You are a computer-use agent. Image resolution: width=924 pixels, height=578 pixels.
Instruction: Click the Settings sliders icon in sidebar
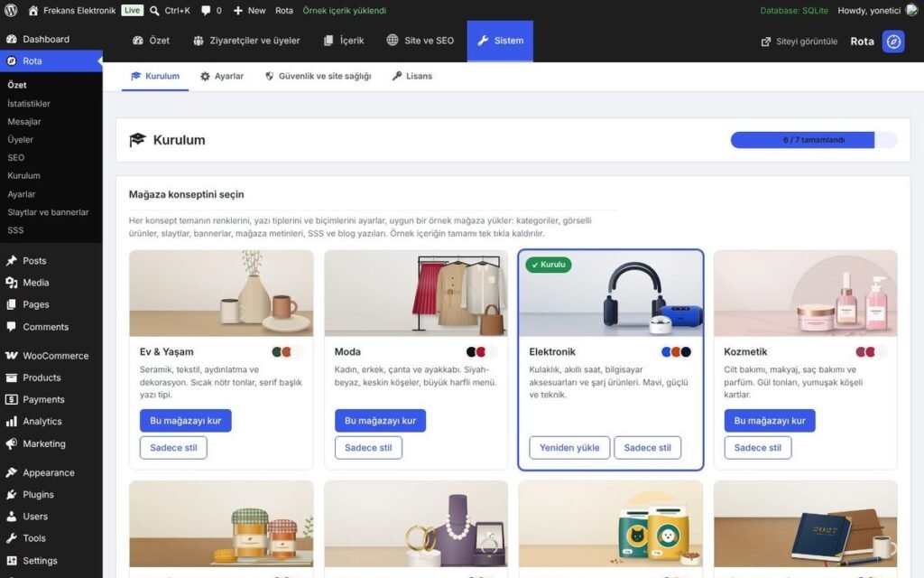[11, 560]
